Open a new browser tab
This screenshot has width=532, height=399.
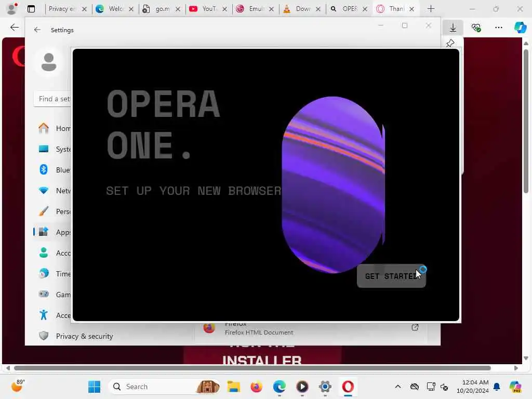tap(431, 9)
